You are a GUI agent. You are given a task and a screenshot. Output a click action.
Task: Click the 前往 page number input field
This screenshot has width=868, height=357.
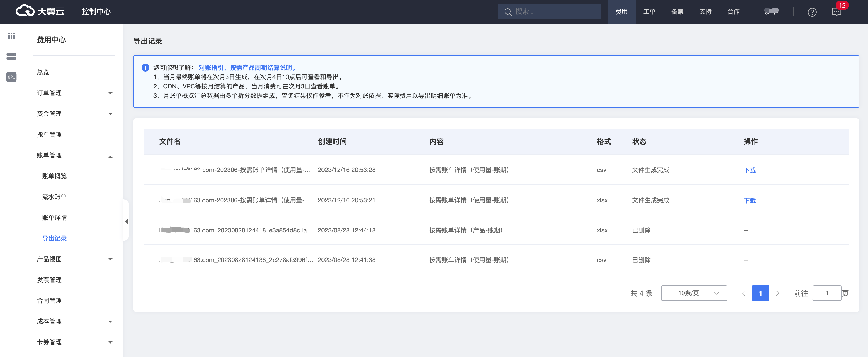[x=827, y=293]
